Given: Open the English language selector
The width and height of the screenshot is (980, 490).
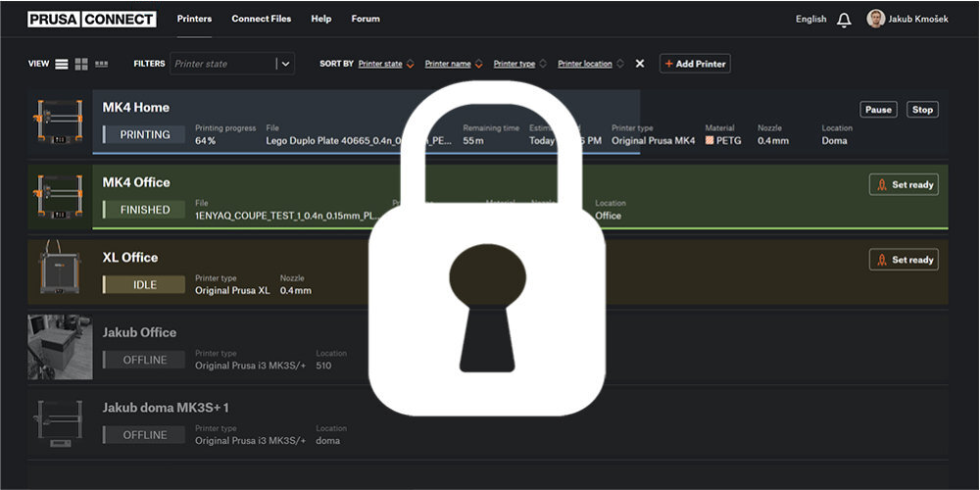Looking at the screenshot, I should [x=810, y=19].
